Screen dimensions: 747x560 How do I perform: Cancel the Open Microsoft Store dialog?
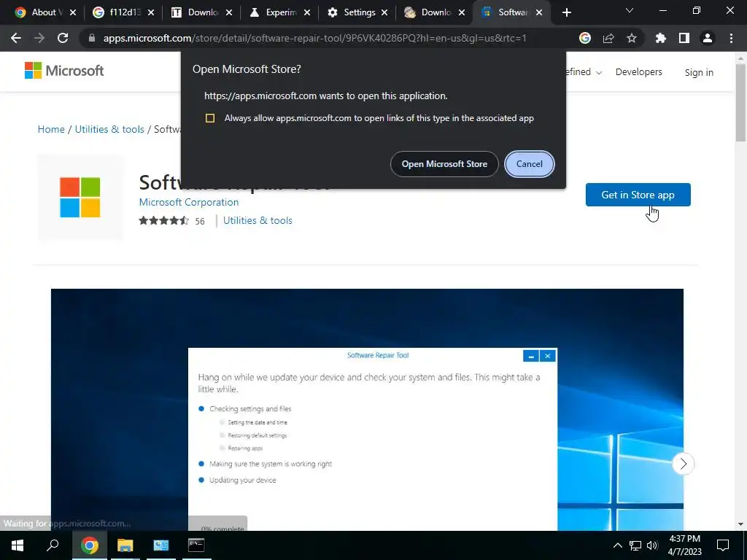[x=530, y=164]
